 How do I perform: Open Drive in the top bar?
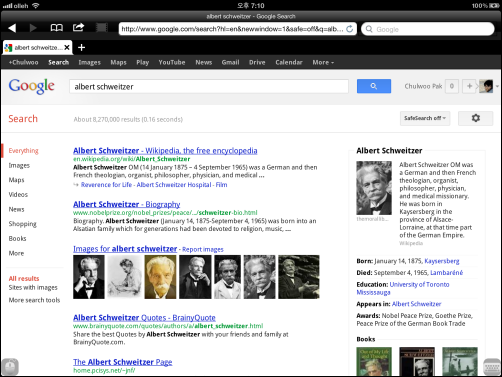(257, 62)
